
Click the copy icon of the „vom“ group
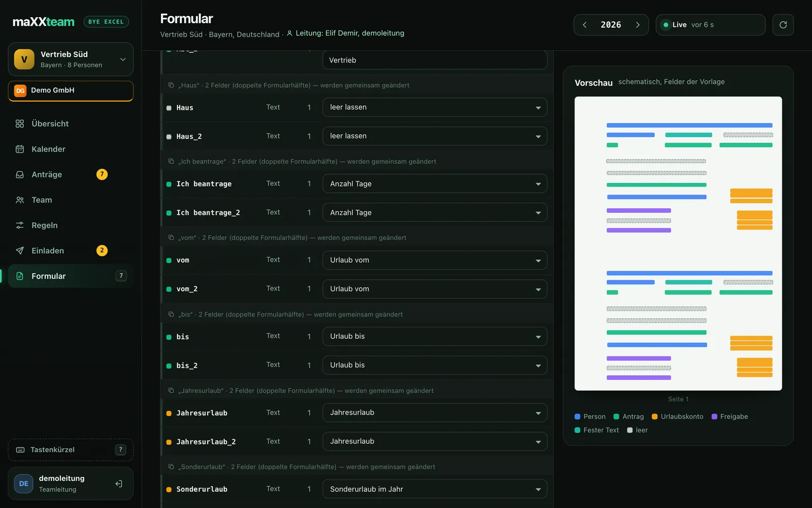pyautogui.click(x=171, y=237)
